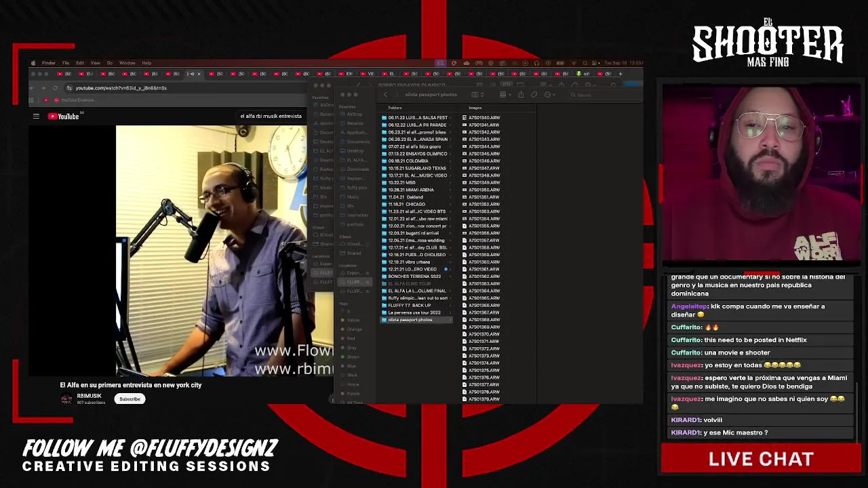Eject the selected FLUFF drive in sidebar
868x488 pixels.
coord(368,282)
